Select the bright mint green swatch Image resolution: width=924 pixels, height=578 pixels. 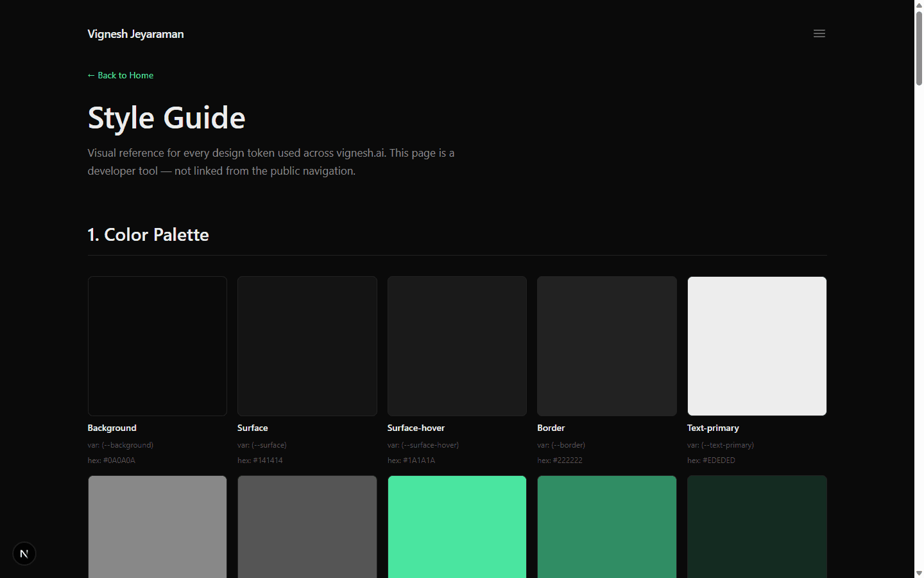456,527
